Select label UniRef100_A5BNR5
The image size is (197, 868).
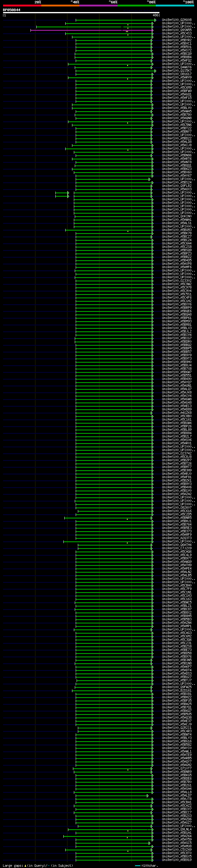click(177, 518)
